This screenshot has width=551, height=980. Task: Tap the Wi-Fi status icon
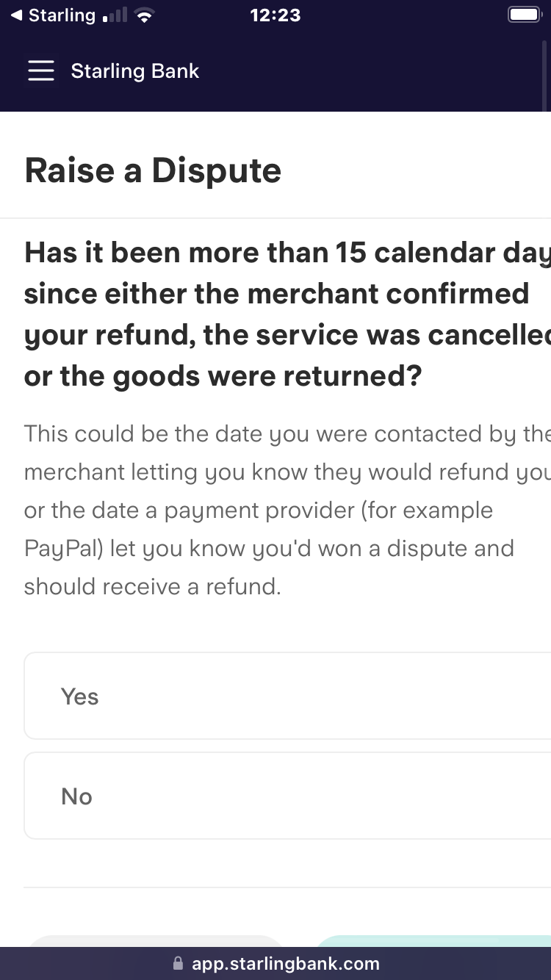pos(145,16)
